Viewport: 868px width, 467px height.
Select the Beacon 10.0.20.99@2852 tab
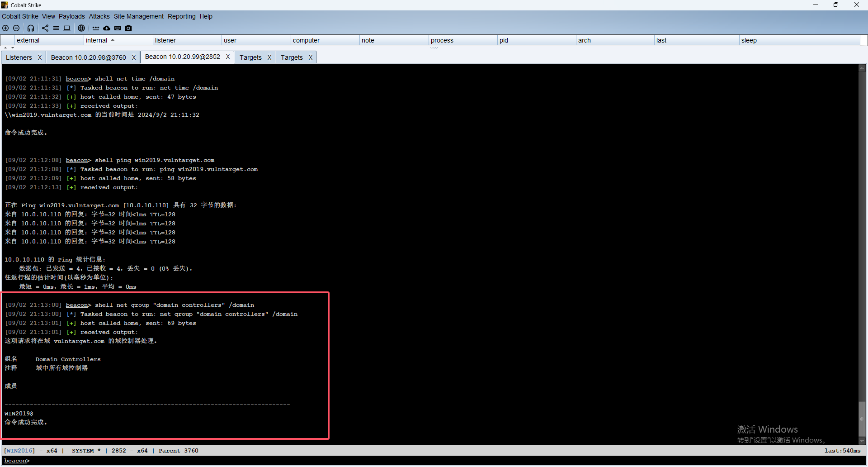click(183, 57)
